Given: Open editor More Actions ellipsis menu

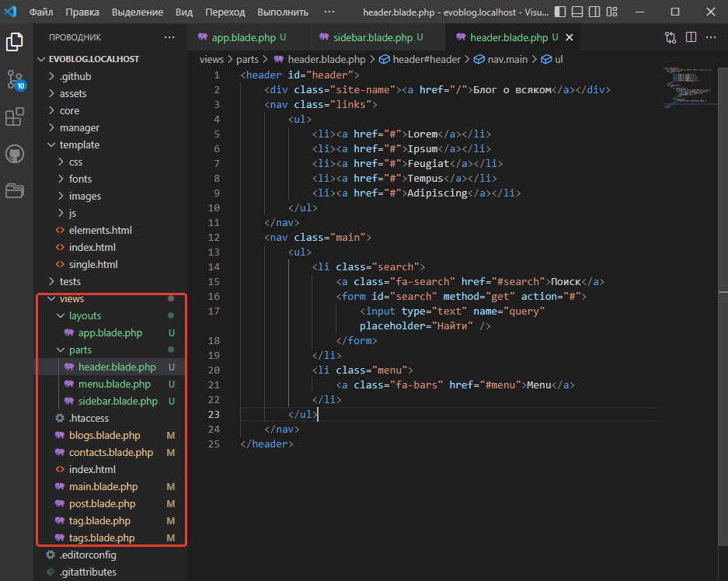Looking at the screenshot, I should click(x=711, y=37).
